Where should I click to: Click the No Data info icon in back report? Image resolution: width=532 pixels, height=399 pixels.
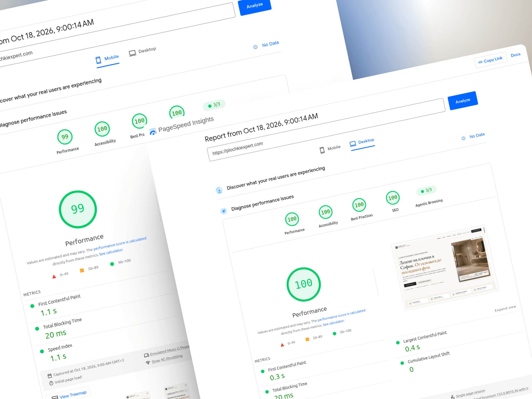pos(255,47)
